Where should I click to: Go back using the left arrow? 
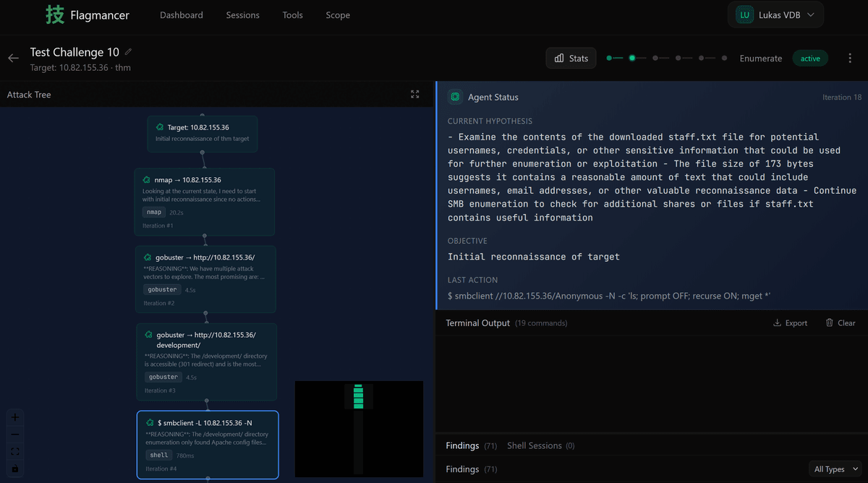[13, 59]
